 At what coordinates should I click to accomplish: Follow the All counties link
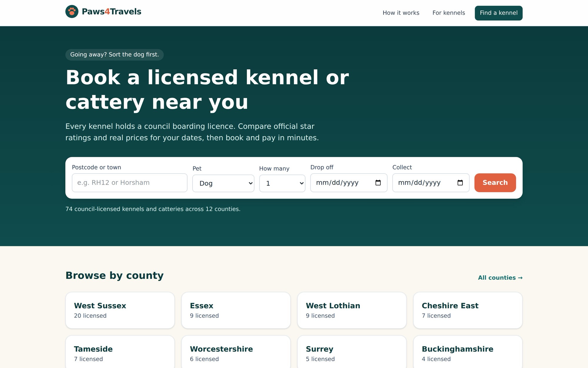(x=500, y=278)
